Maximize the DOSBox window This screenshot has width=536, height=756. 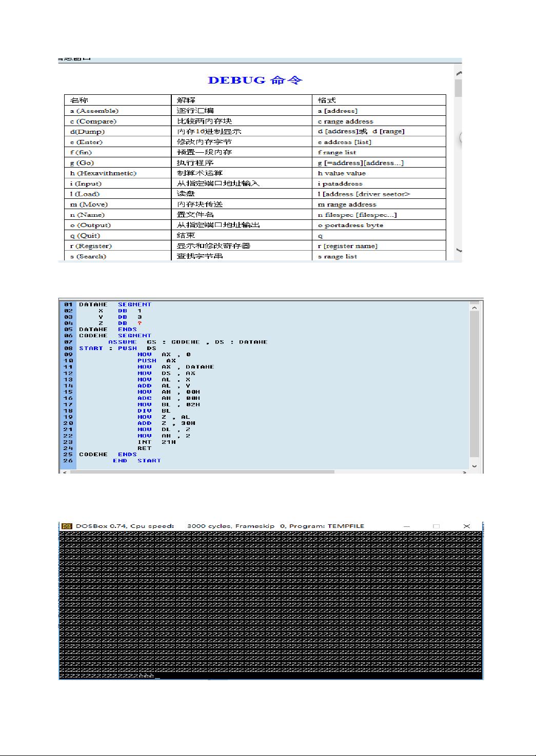tap(436, 526)
